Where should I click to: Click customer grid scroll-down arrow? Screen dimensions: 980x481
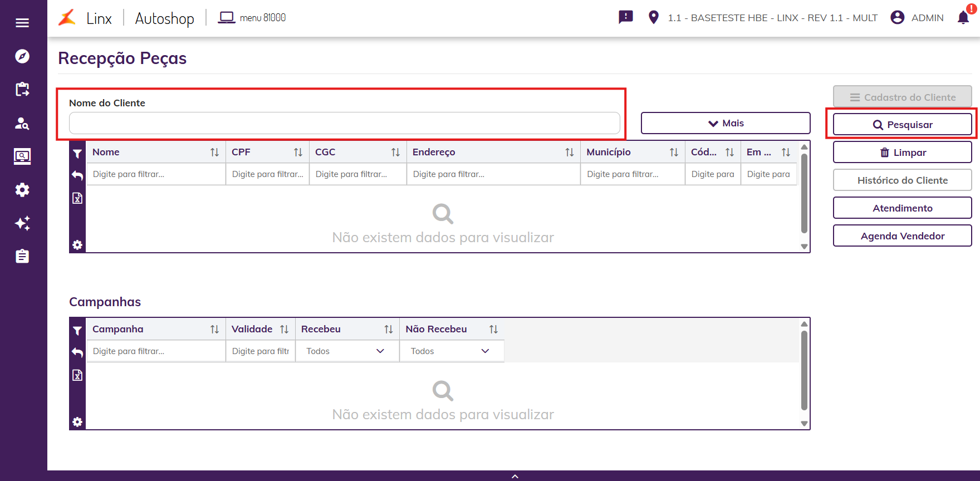pyautogui.click(x=804, y=246)
